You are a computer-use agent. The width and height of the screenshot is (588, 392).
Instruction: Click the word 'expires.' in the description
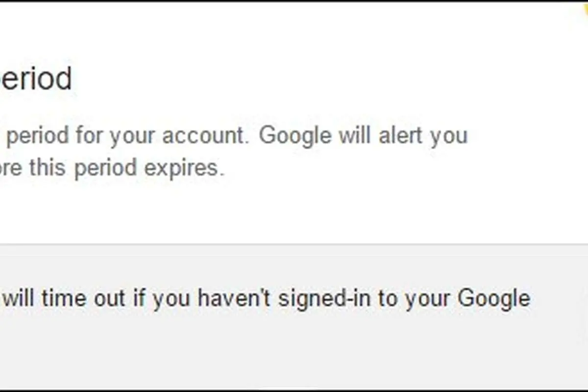[x=183, y=169]
